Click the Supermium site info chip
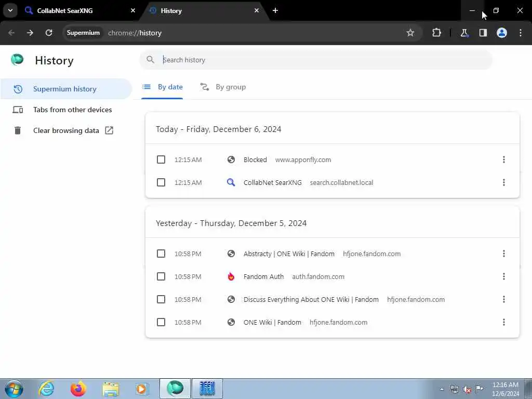 tap(83, 33)
